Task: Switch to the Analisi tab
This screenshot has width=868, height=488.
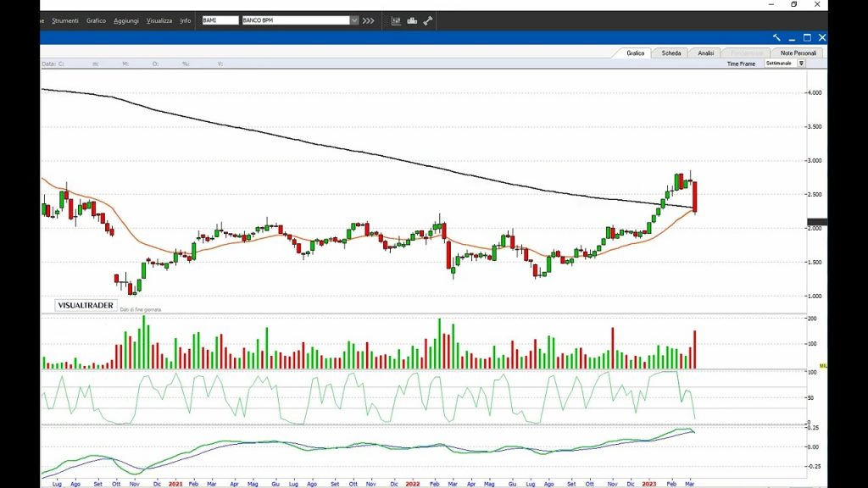Action: [706, 52]
